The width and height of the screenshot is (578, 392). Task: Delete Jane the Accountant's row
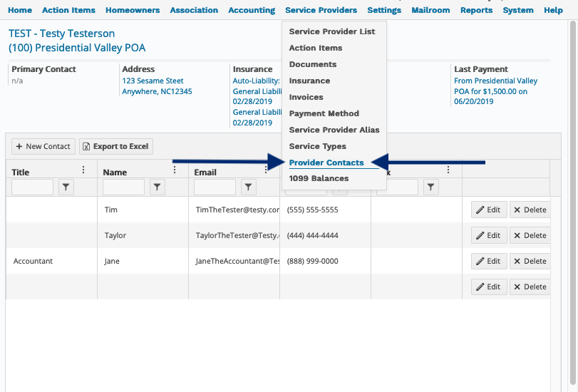(530, 261)
